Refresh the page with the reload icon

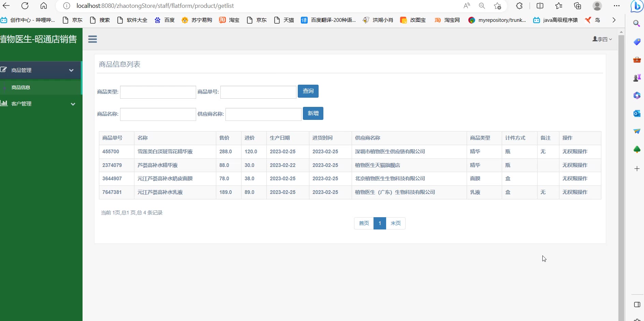click(x=25, y=6)
